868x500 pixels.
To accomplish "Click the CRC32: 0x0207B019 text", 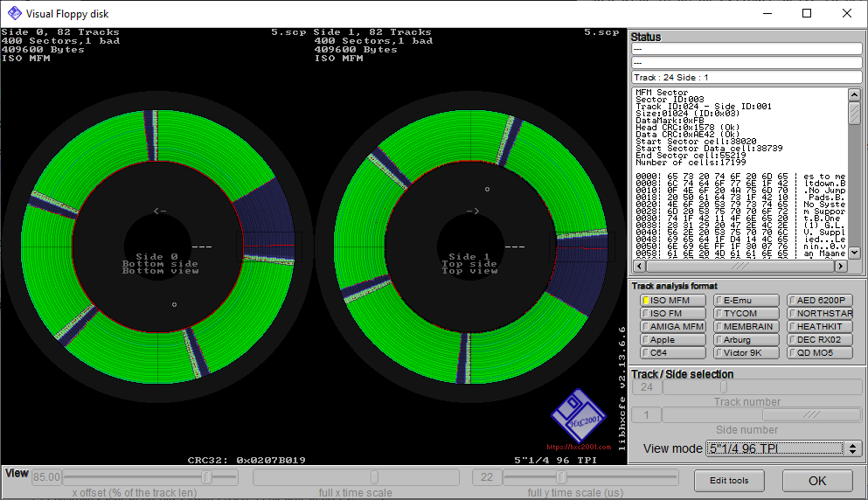I will click(x=247, y=460).
